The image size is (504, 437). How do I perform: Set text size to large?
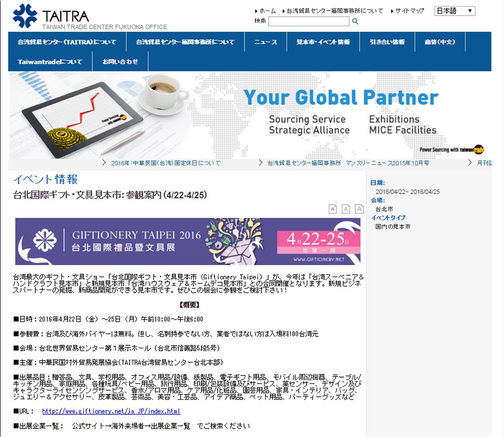tap(359, 209)
